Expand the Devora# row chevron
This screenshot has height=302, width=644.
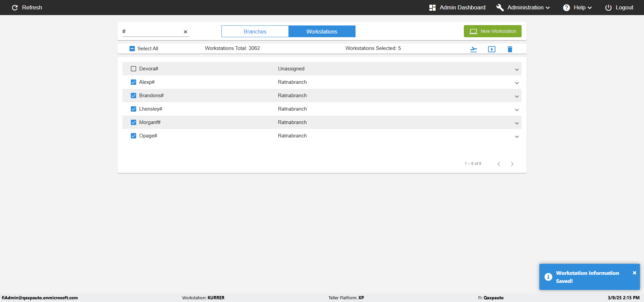pos(517,70)
